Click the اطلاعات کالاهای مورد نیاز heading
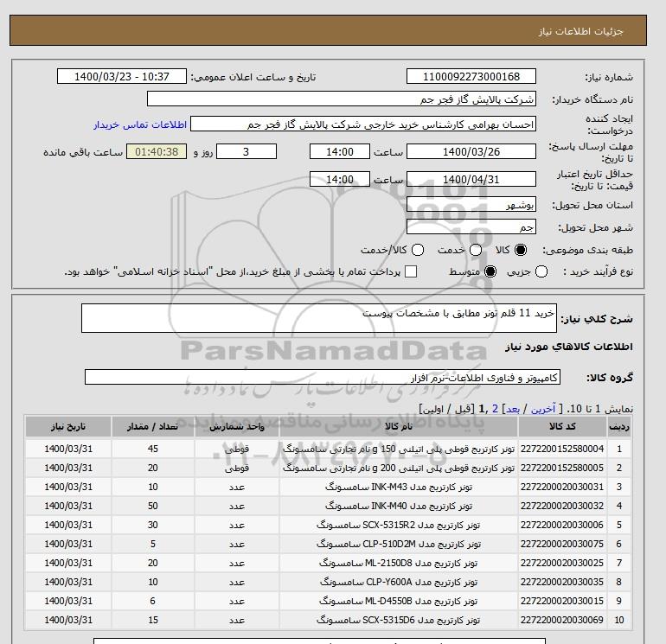This screenshot has height=644, width=666. click(569, 347)
